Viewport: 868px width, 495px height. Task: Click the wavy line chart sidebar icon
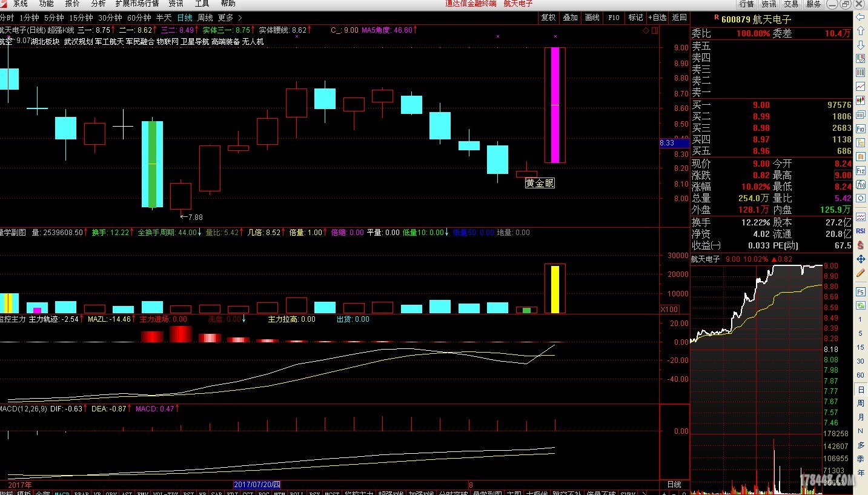(x=861, y=217)
